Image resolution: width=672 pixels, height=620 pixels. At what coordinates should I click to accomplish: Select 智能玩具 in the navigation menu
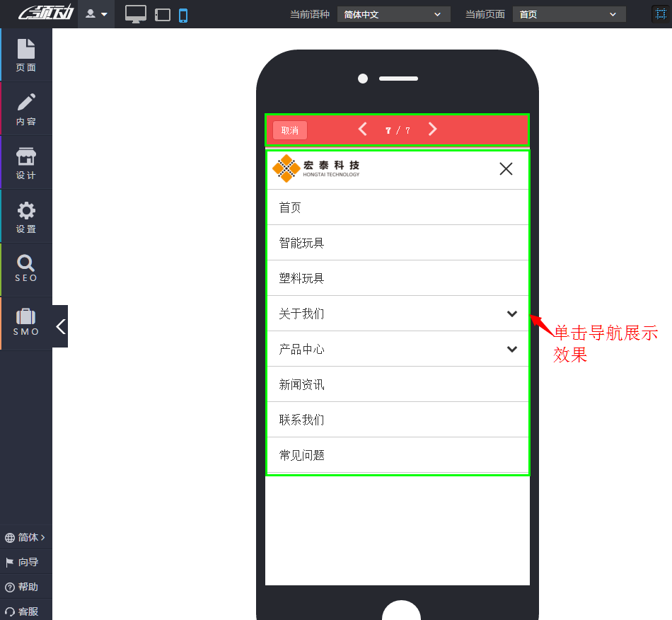pos(302,242)
